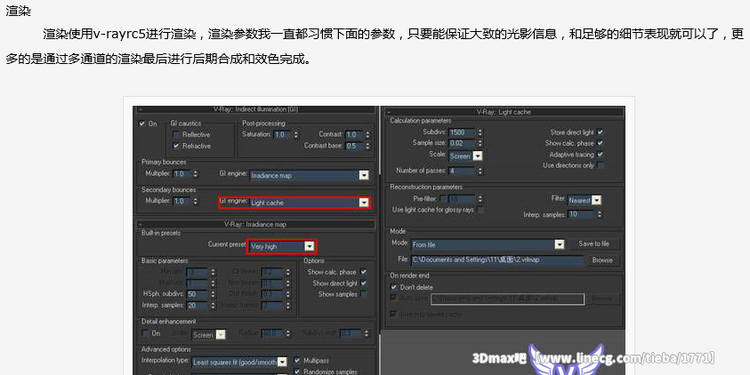
Task: Click the 渲染 heading text
Action: (18, 11)
